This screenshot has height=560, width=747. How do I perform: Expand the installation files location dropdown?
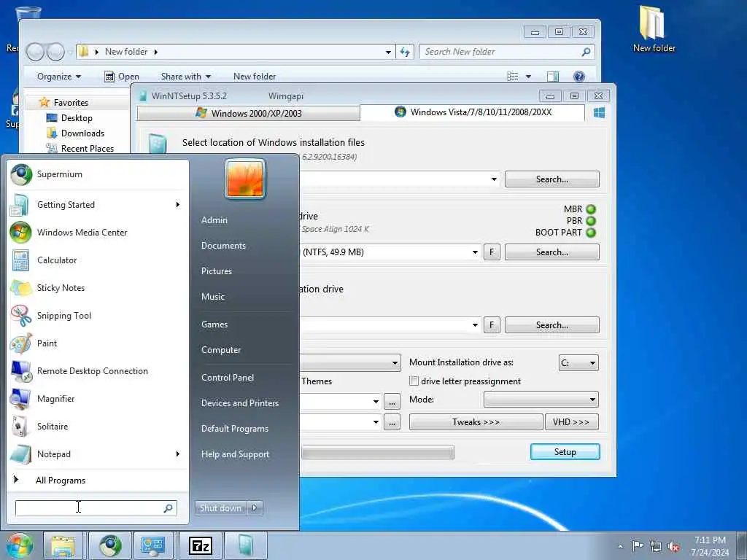coord(494,179)
